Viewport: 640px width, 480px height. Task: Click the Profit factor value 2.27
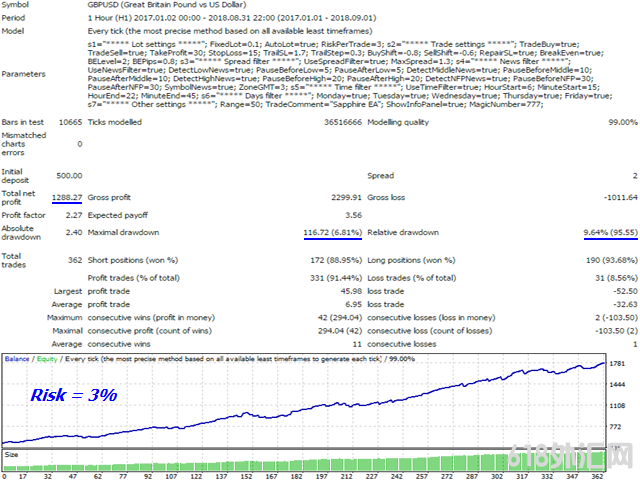pyautogui.click(x=74, y=215)
